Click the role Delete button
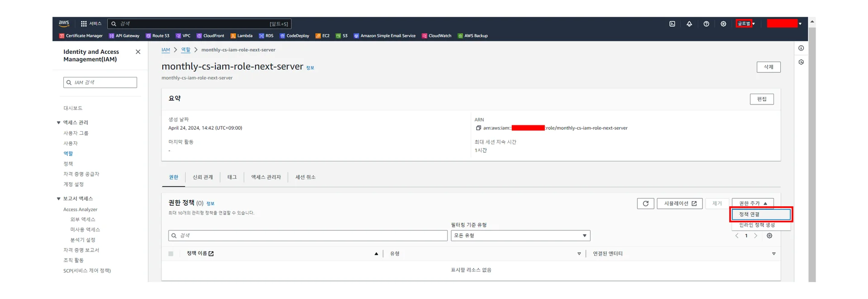 click(768, 67)
